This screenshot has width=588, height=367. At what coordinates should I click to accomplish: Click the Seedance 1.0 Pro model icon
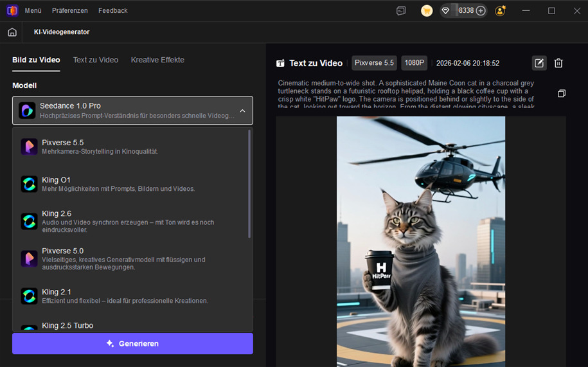click(x=27, y=111)
